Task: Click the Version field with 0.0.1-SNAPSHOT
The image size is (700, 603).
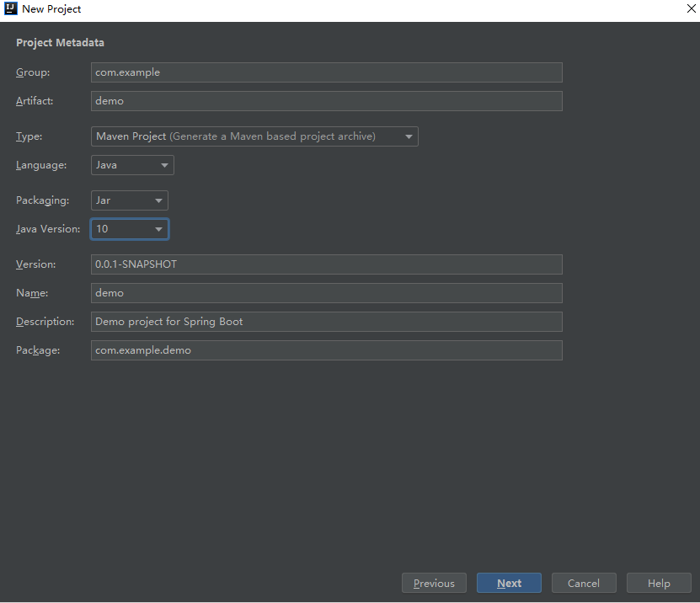Action: coord(326,264)
